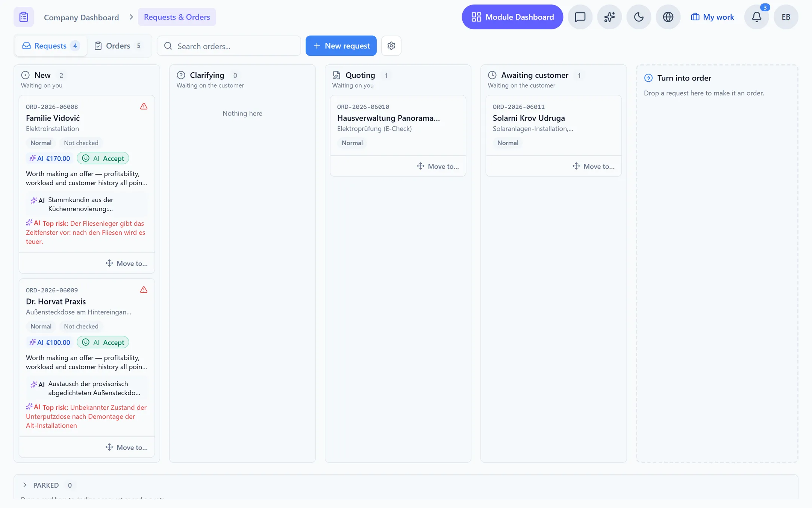Click warning triangle on Dr. Horvat Praxis card
The width and height of the screenshot is (812, 508).
[x=144, y=290]
